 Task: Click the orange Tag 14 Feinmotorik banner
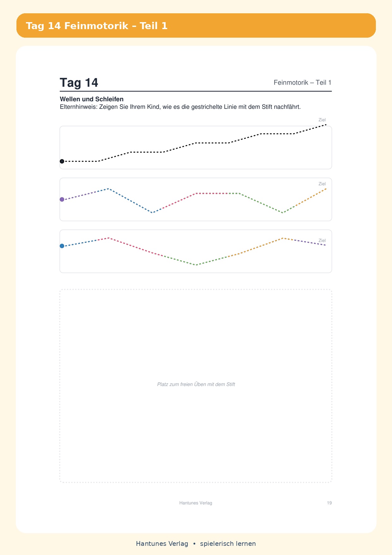[196, 26]
